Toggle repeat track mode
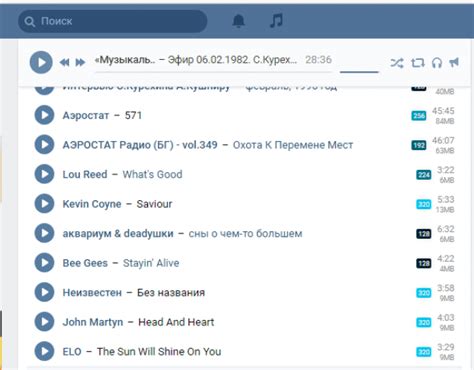Screen dimensions: 474x370 coord(417,63)
